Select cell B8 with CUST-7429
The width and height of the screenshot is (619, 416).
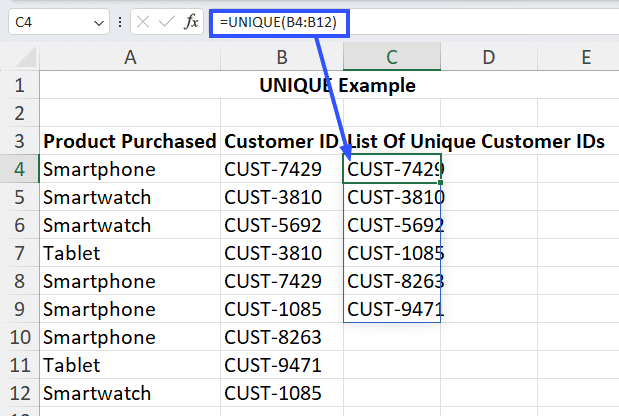click(282, 281)
